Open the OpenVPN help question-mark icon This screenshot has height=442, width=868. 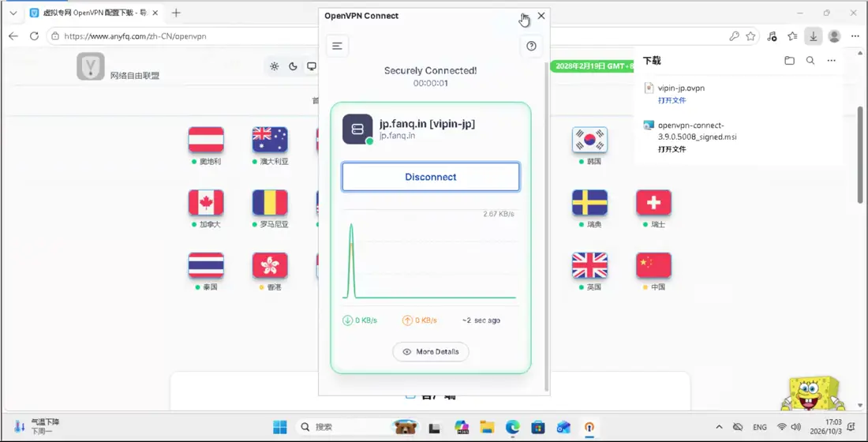pos(531,46)
